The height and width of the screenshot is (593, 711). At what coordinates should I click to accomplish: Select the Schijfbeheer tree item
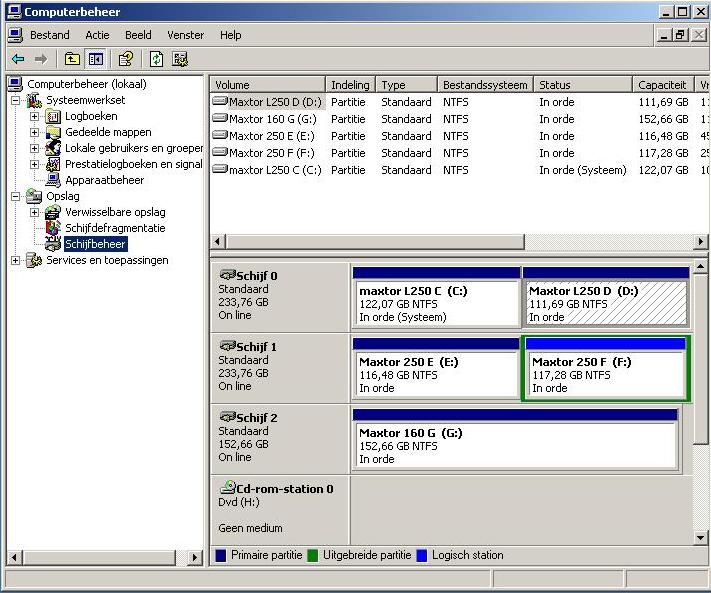click(x=95, y=244)
